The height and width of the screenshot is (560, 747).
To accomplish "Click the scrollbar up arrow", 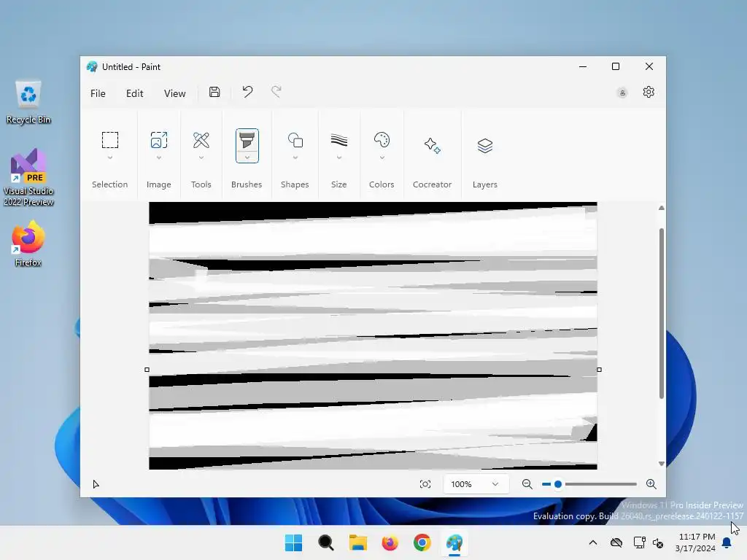I will point(661,208).
